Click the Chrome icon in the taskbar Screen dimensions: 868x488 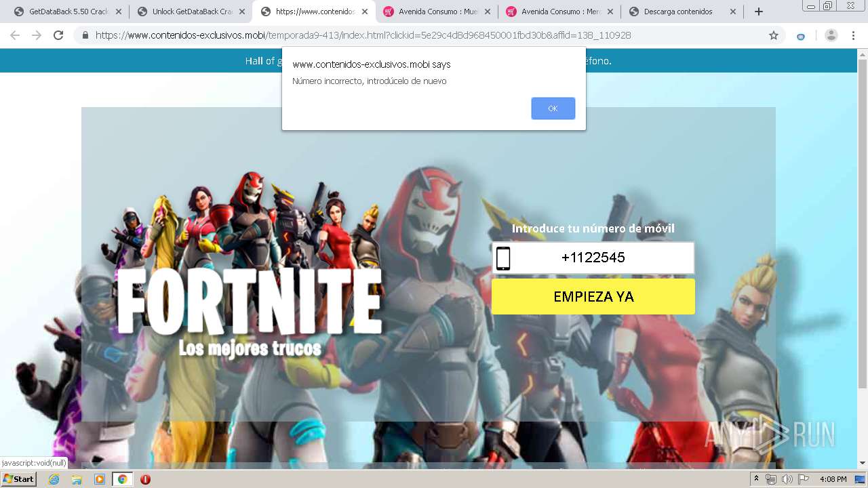click(x=123, y=479)
